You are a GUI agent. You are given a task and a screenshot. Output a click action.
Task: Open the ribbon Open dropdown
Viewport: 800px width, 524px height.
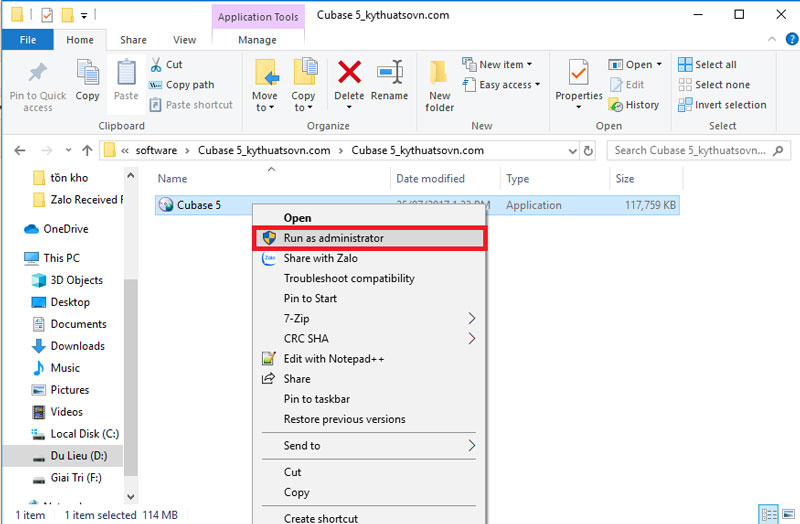tap(635, 64)
